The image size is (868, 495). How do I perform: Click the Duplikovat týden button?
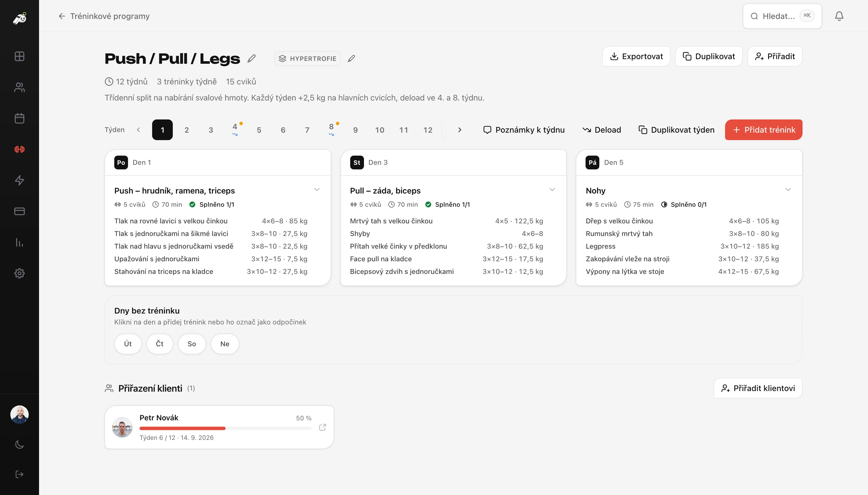click(x=676, y=129)
